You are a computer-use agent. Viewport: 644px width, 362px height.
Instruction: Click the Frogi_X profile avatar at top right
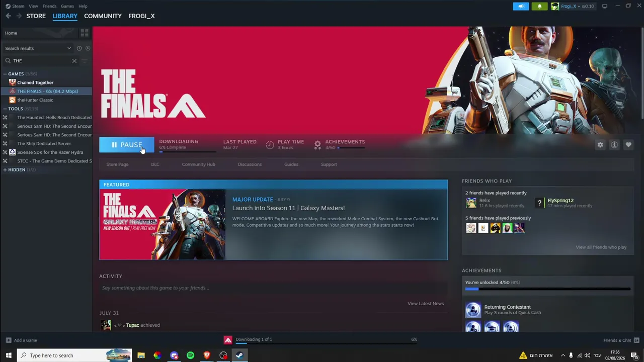[x=555, y=6]
